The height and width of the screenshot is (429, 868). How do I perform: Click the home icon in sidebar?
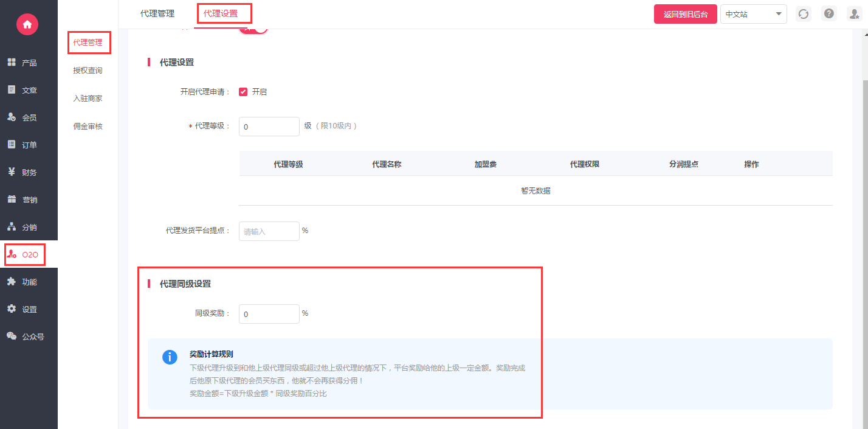(x=27, y=24)
